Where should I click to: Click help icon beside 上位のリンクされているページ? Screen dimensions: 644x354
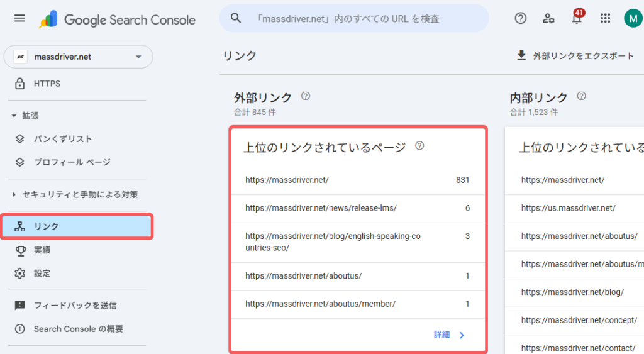click(x=419, y=146)
